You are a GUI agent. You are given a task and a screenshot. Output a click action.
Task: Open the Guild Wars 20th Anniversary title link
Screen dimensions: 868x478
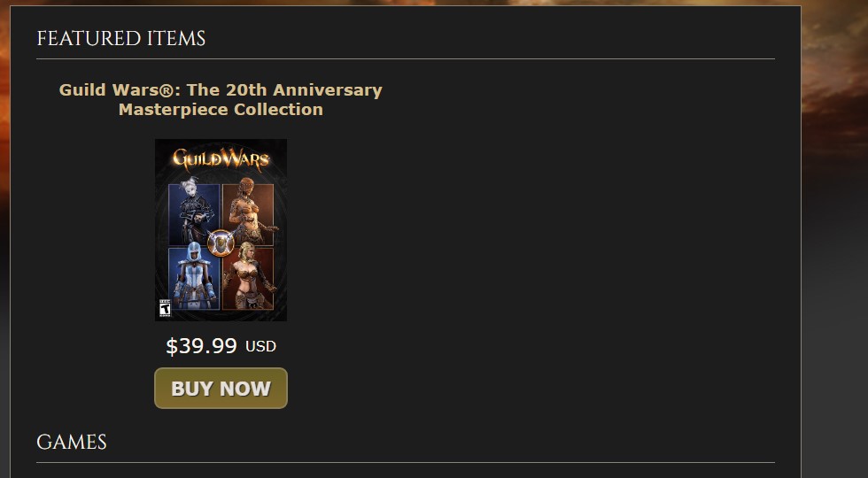[221, 99]
